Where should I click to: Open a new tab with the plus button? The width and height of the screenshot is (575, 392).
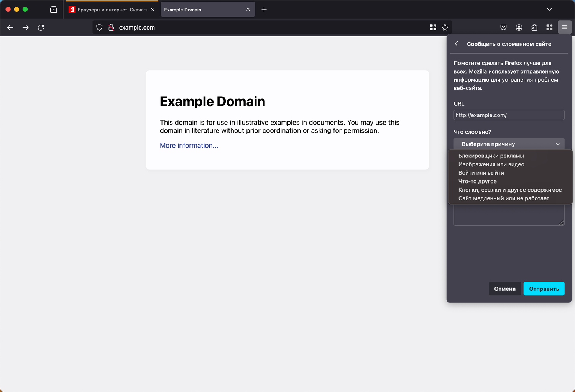[x=264, y=10]
